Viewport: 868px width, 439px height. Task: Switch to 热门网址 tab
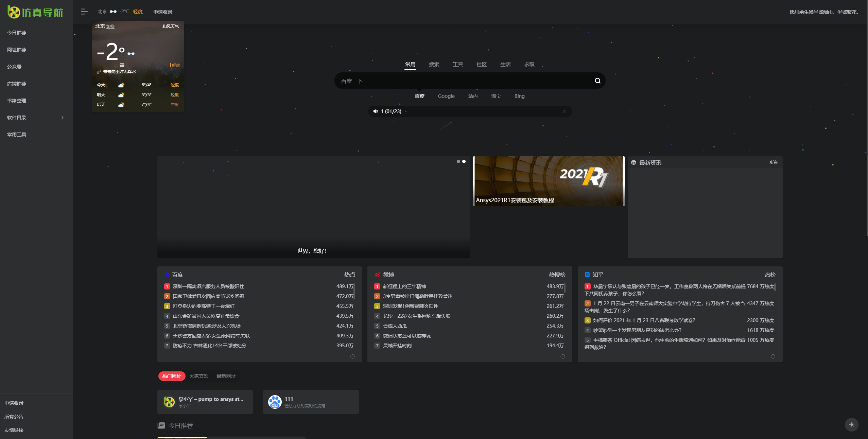(172, 376)
